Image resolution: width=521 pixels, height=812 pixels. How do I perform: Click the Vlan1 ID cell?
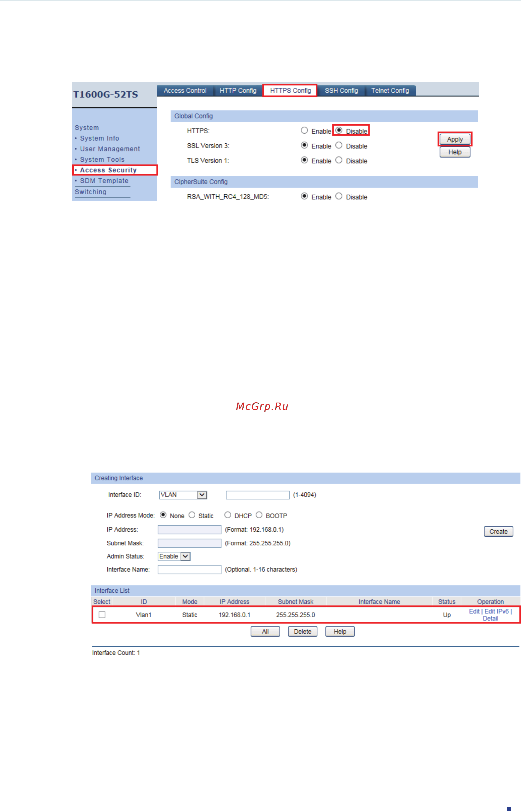point(144,615)
